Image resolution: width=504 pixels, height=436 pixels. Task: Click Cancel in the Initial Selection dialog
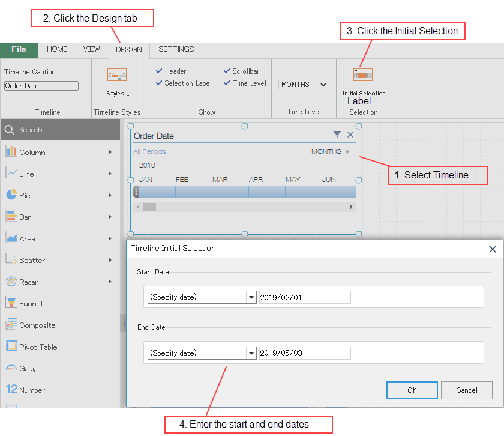(x=466, y=390)
